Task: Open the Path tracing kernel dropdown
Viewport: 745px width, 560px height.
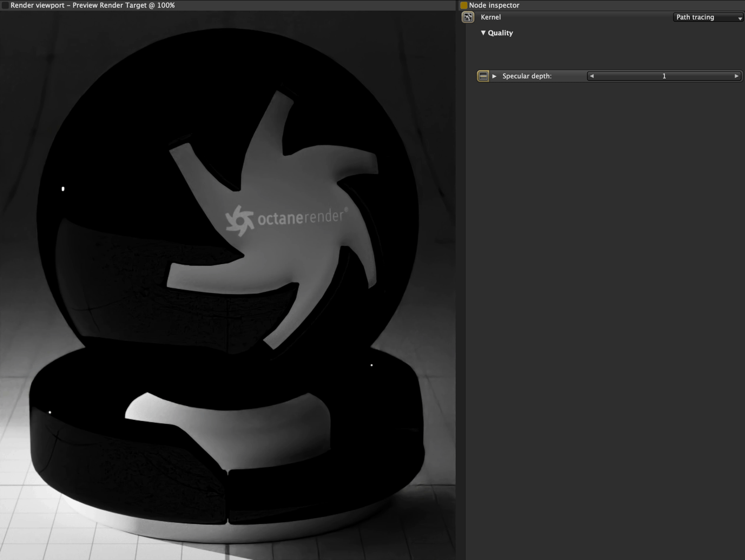Action: tap(707, 17)
